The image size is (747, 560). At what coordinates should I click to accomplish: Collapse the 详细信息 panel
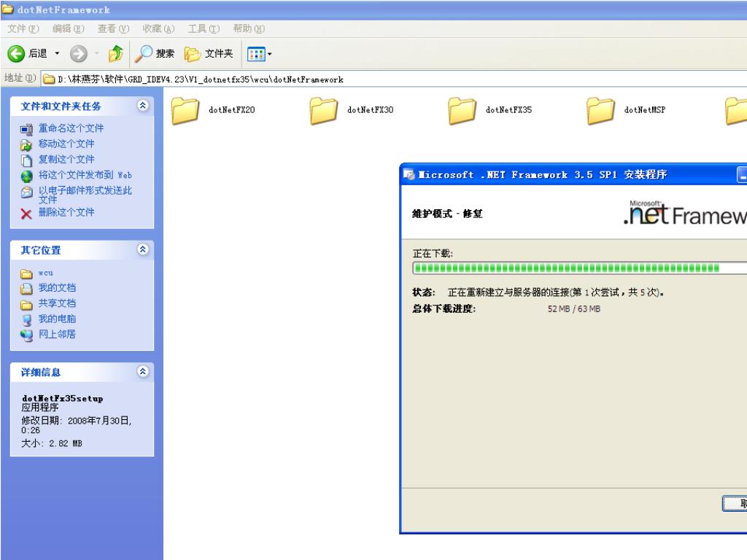pyautogui.click(x=142, y=371)
